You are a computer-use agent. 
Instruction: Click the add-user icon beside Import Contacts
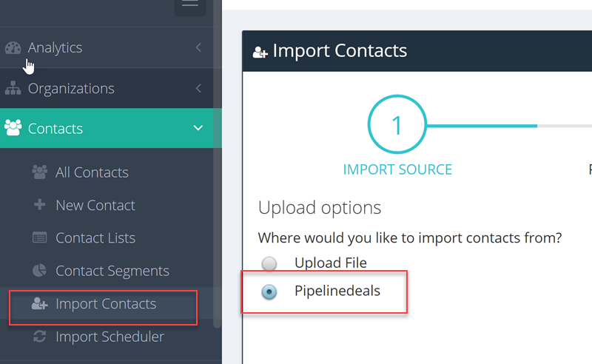pos(39,303)
